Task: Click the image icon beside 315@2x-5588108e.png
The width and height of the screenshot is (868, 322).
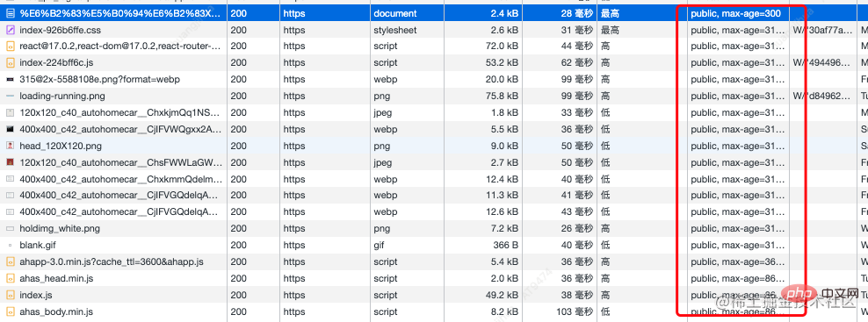Action: point(10,80)
